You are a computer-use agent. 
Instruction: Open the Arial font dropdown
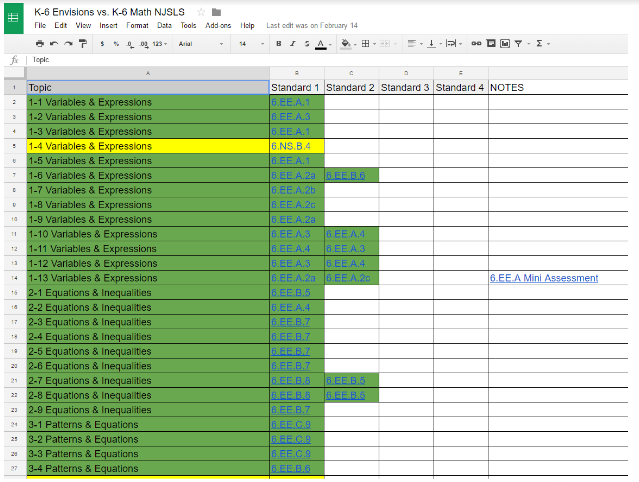194,44
